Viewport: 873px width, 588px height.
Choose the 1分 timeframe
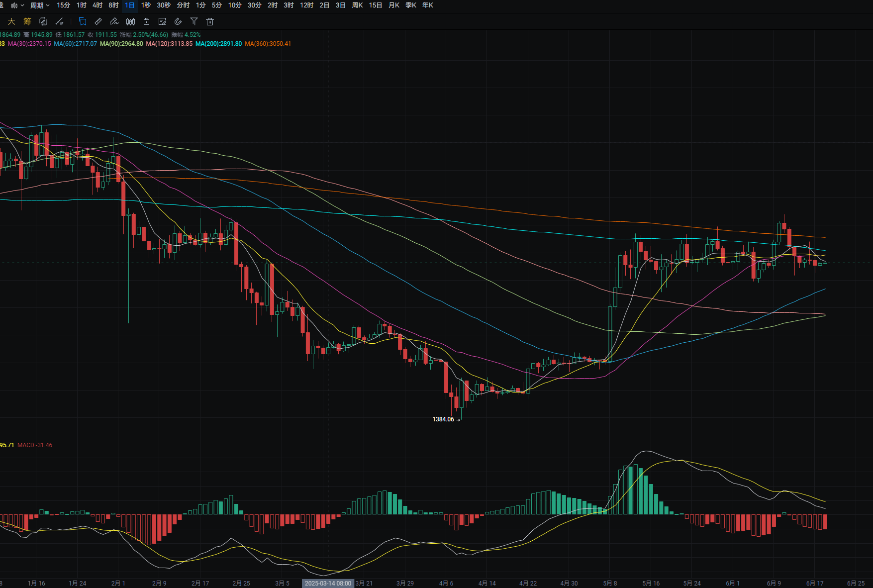200,5
